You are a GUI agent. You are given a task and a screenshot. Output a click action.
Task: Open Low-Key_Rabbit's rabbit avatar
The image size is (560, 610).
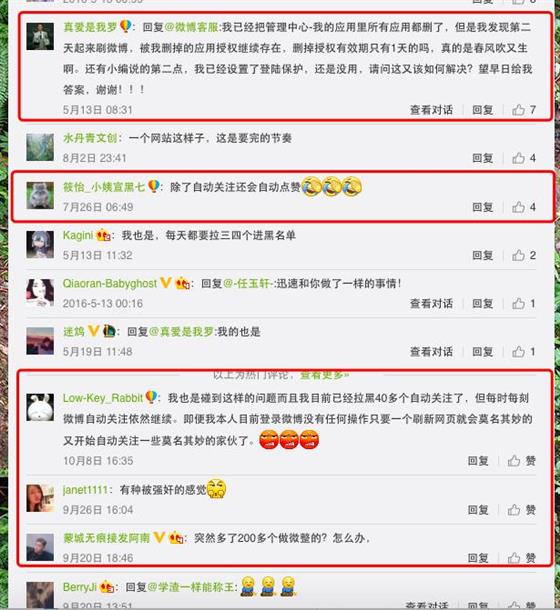(40, 407)
